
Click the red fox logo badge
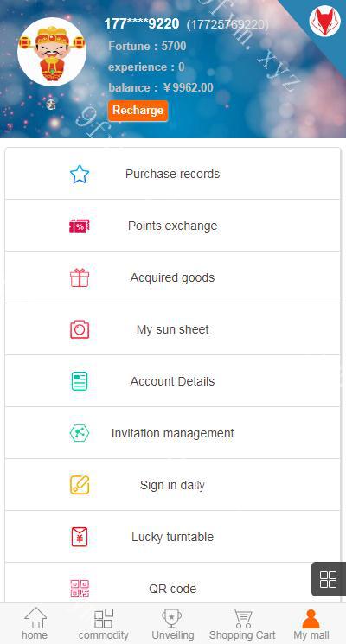(x=325, y=21)
